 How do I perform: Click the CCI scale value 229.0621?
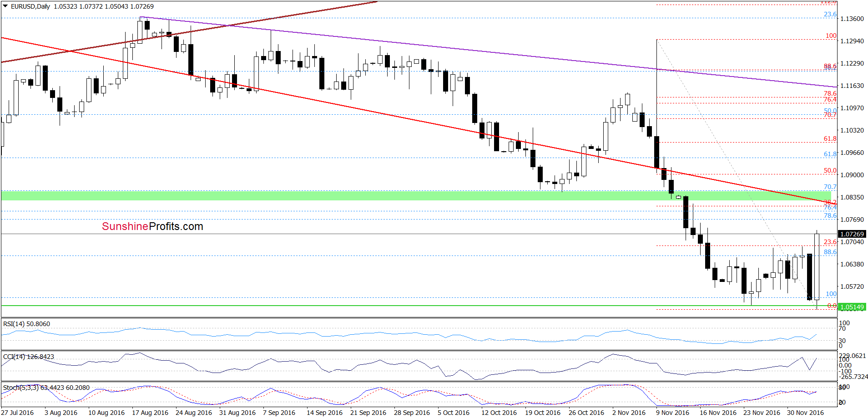tap(853, 356)
